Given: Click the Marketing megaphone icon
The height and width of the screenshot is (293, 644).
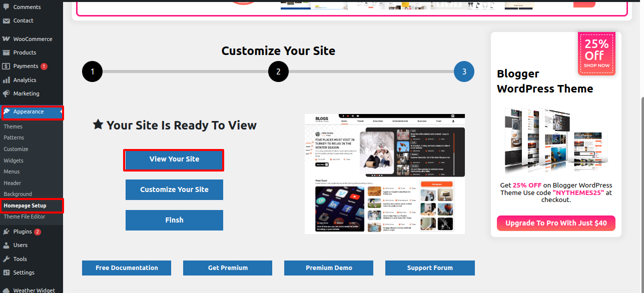Looking at the screenshot, I should coord(7,93).
